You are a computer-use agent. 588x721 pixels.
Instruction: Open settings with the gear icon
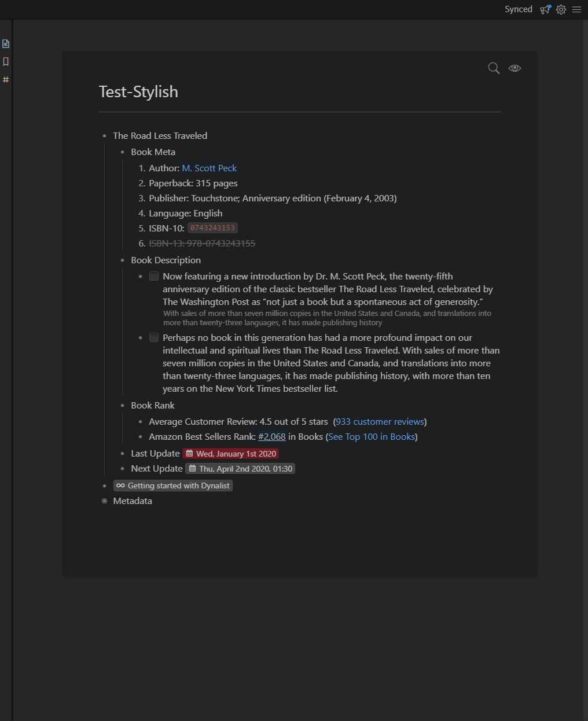[x=561, y=9]
